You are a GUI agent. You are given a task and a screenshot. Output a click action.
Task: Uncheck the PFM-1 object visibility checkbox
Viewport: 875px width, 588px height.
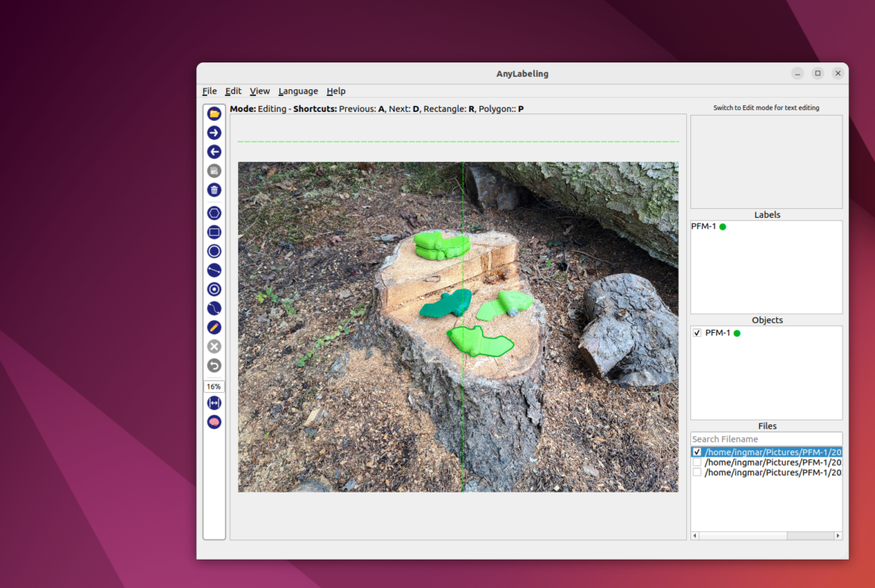pyautogui.click(x=698, y=333)
